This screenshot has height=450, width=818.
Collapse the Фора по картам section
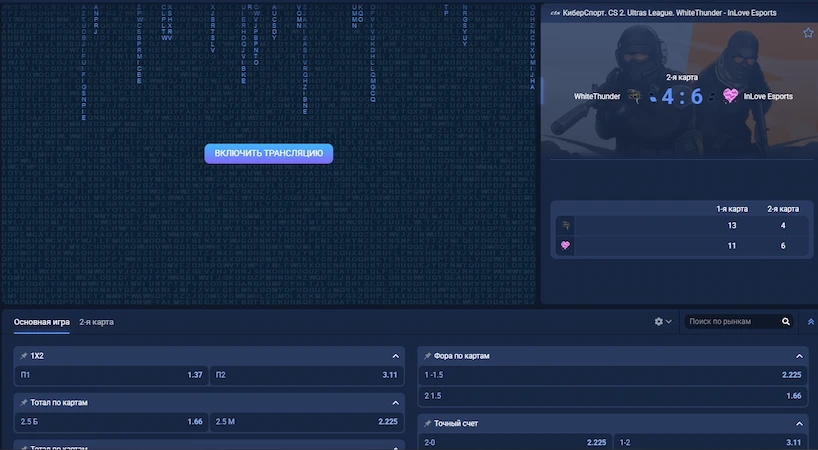(799, 356)
